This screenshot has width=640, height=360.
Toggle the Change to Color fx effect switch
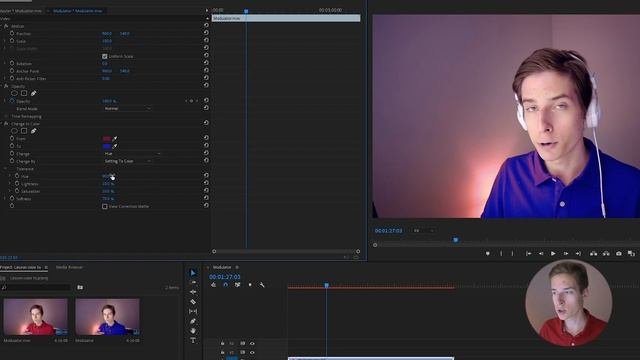pos(6,123)
